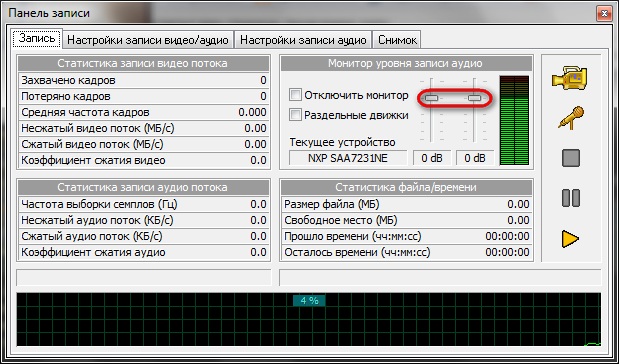The height and width of the screenshot is (364, 619).
Task: Switch to 'Настройки записи видео/аудио' tab
Action: tap(148, 40)
